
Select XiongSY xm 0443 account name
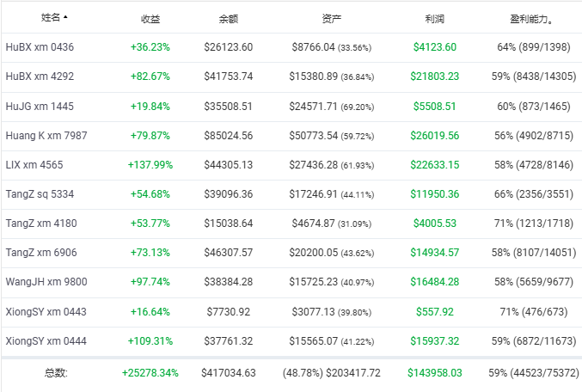click(46, 312)
